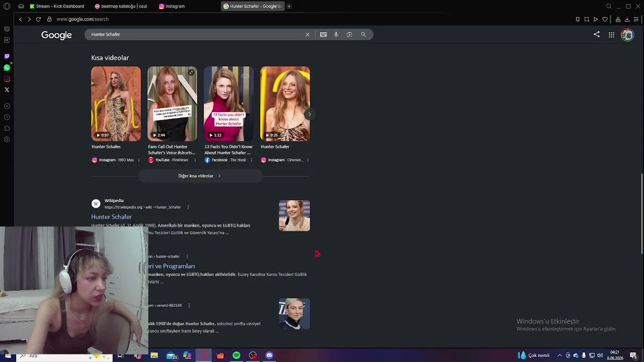644x362 pixels.
Task: Open the Wikipedia Hunter Schafer result
Action: pyautogui.click(x=111, y=217)
